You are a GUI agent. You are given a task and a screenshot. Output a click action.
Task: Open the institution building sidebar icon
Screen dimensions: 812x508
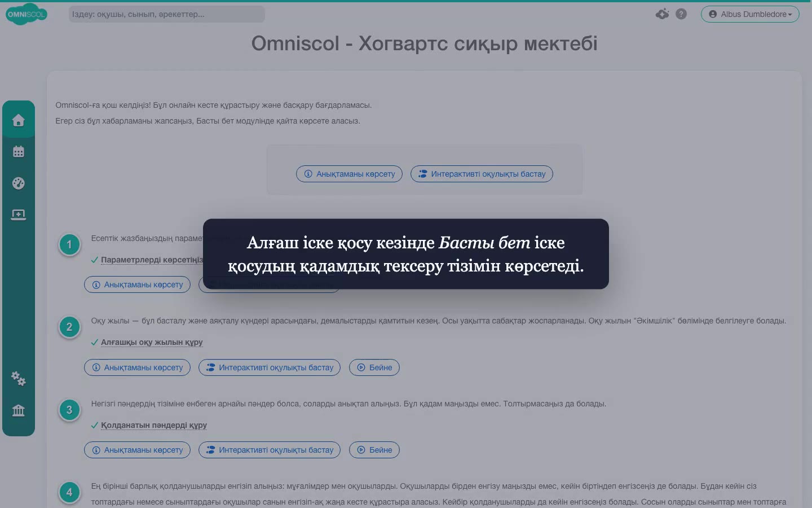[x=19, y=410]
